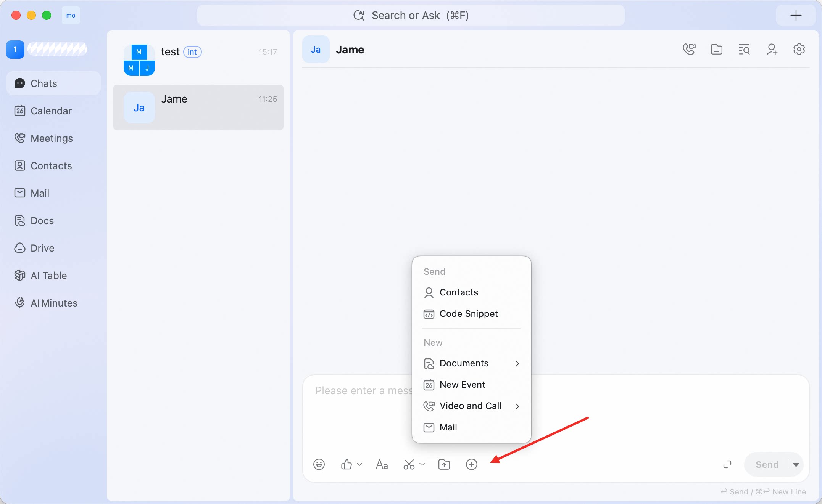This screenshot has width=822, height=504.
Task: Expand the screenshot options dropdown arrow
Action: point(422,464)
